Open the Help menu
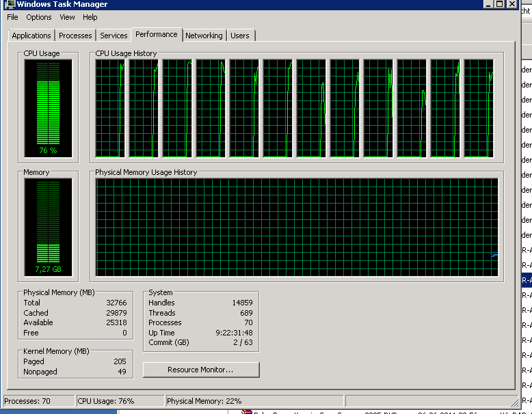532x414 pixels. pyautogui.click(x=90, y=17)
